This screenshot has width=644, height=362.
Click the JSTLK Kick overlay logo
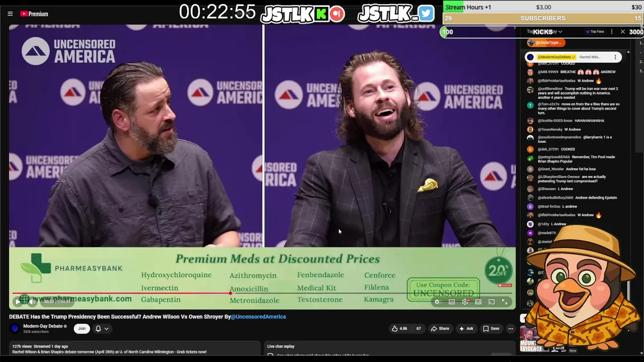[294, 14]
